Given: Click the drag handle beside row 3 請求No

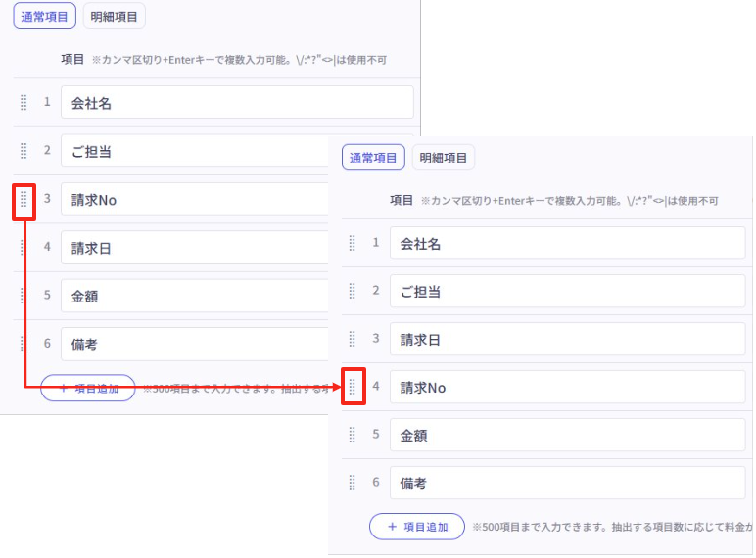Looking at the screenshot, I should [x=24, y=200].
